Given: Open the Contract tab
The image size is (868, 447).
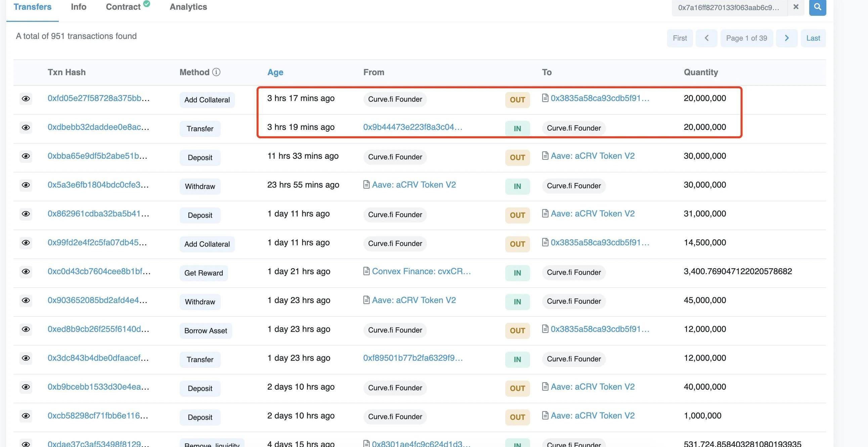Looking at the screenshot, I should tap(123, 7).
